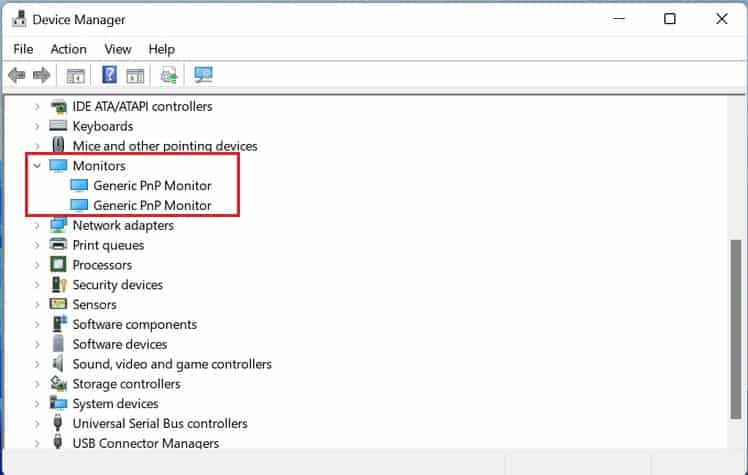Expand the Security devices node
This screenshot has width=748, height=475.
(x=37, y=285)
